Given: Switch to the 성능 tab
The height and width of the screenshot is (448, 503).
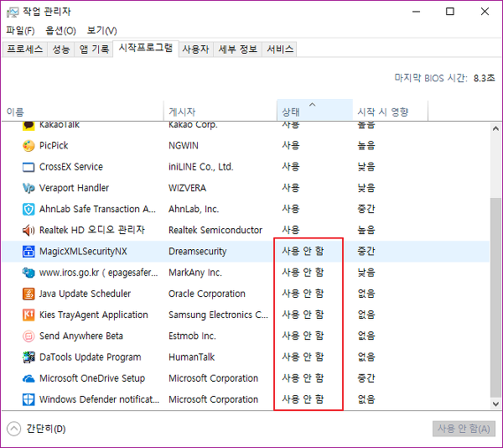Looking at the screenshot, I should point(61,49).
